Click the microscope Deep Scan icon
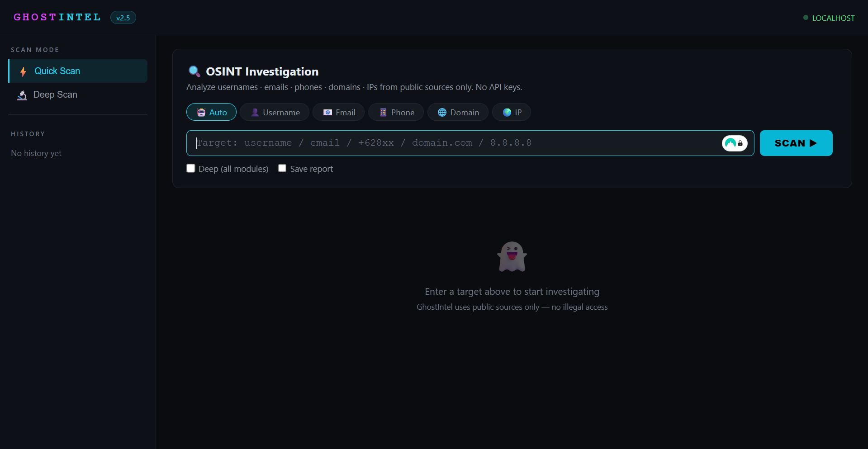Screen dimensions: 868x449 (22, 95)
